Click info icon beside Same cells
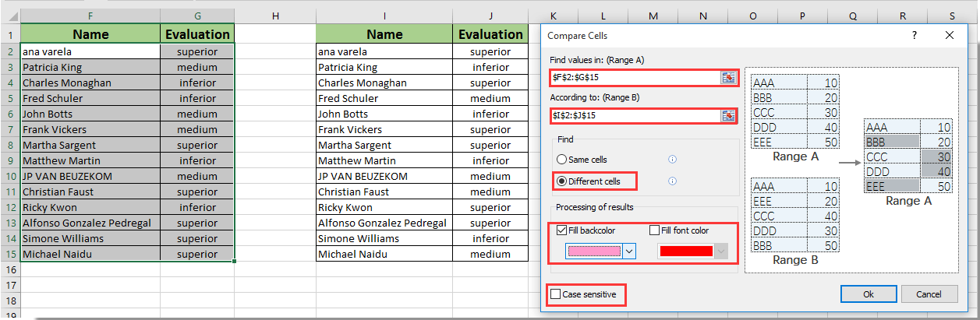Viewport: 980px width, 320px height. pyautogui.click(x=672, y=160)
